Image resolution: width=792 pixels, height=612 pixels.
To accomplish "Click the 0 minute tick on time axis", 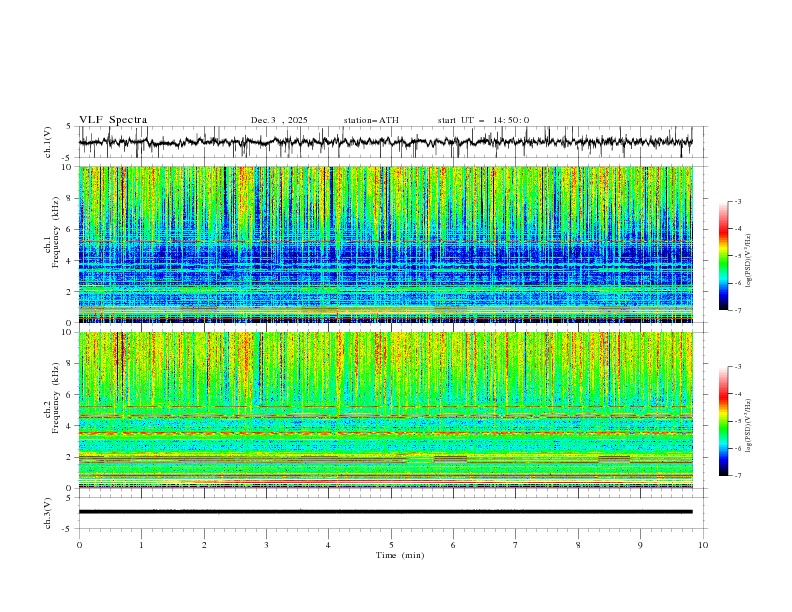I will (x=79, y=544).
